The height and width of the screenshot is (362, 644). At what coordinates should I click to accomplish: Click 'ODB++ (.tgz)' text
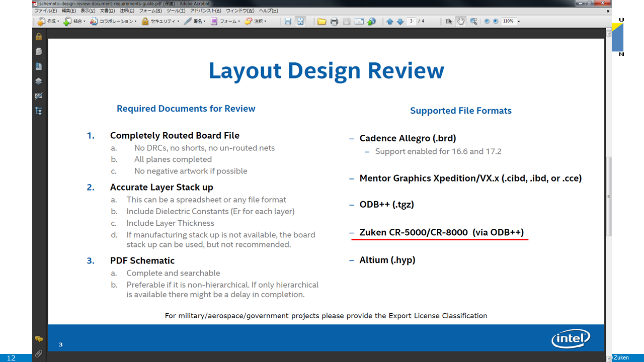click(386, 205)
